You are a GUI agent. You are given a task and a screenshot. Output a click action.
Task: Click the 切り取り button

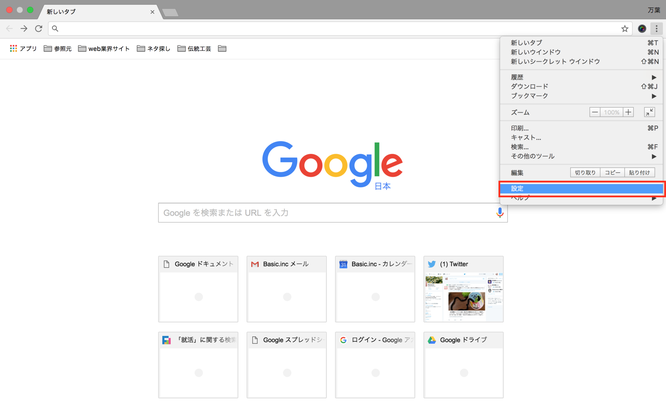585,173
